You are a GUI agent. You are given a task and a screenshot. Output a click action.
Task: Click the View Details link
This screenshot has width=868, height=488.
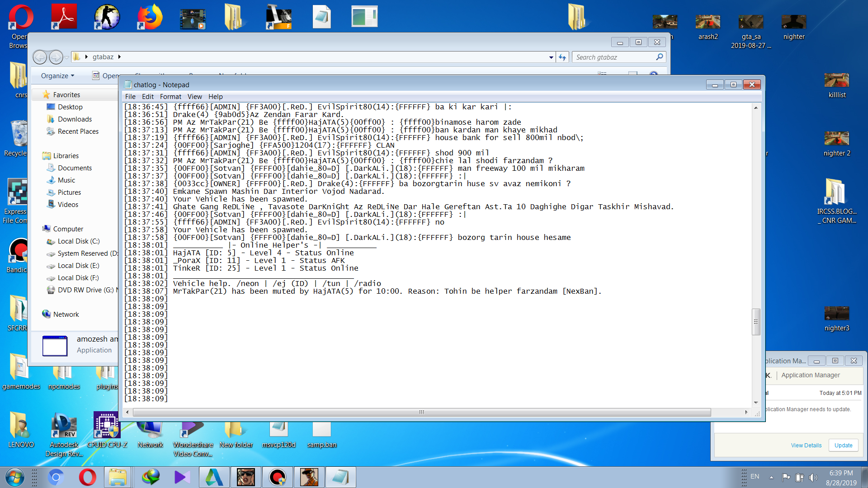click(x=806, y=446)
